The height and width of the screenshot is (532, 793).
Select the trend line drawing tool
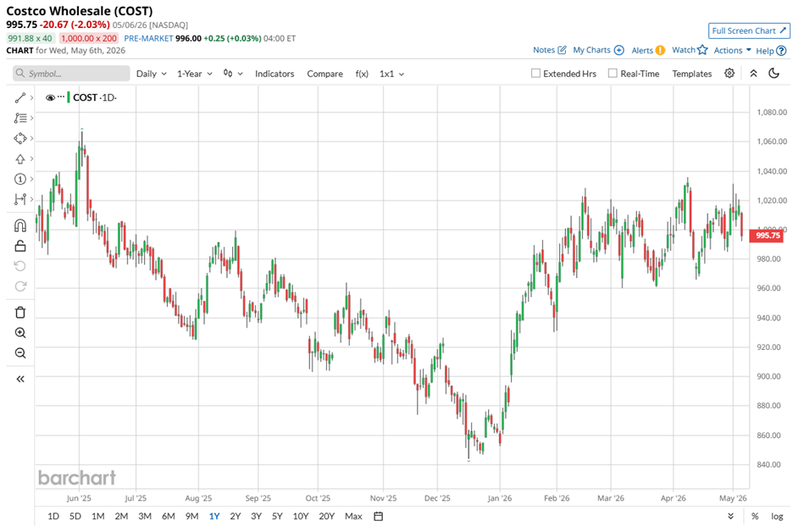(19, 97)
